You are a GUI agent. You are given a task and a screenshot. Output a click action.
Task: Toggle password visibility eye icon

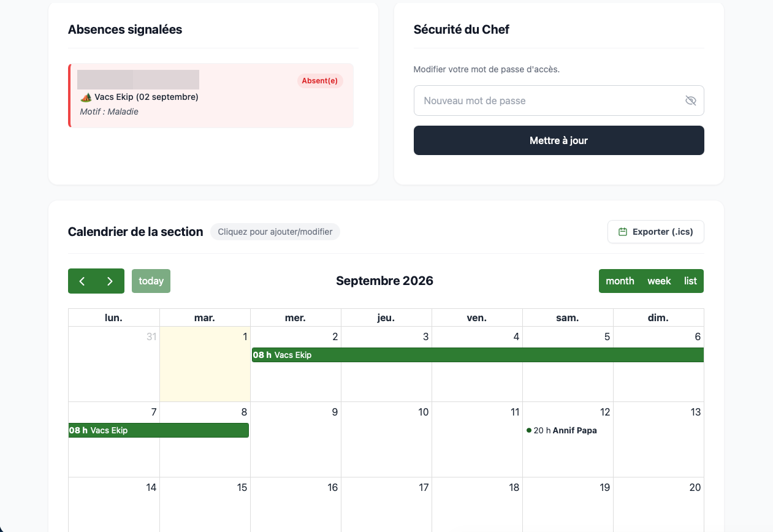(690, 101)
